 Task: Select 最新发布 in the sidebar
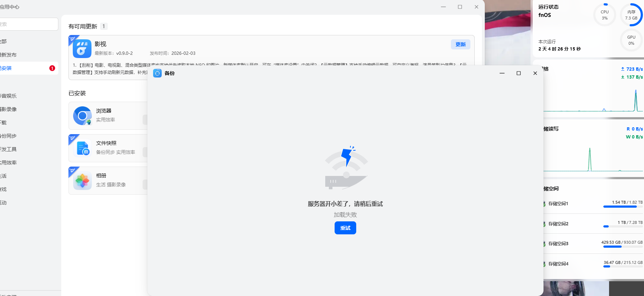click(8, 55)
